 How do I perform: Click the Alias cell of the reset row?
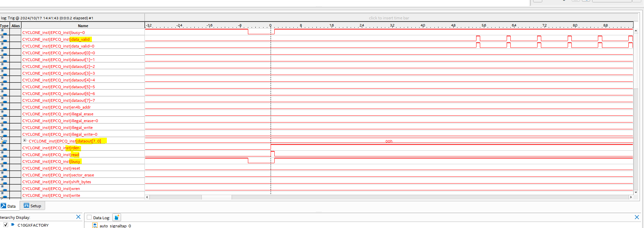click(x=16, y=168)
